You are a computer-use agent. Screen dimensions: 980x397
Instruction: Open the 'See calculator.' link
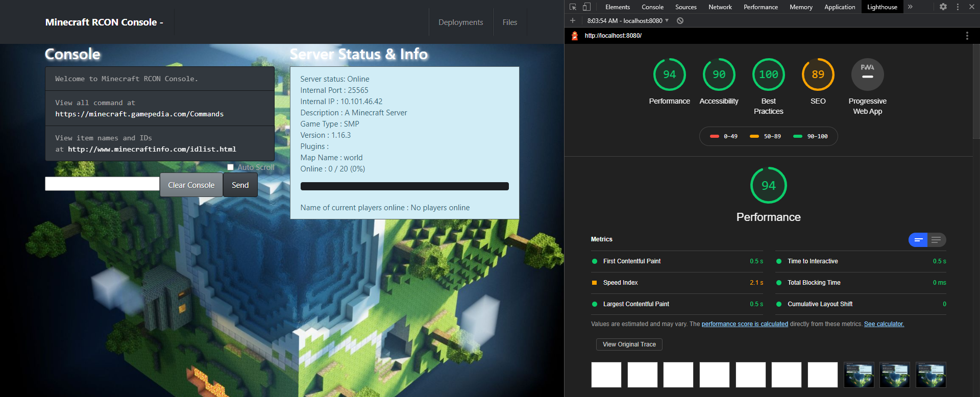click(884, 324)
